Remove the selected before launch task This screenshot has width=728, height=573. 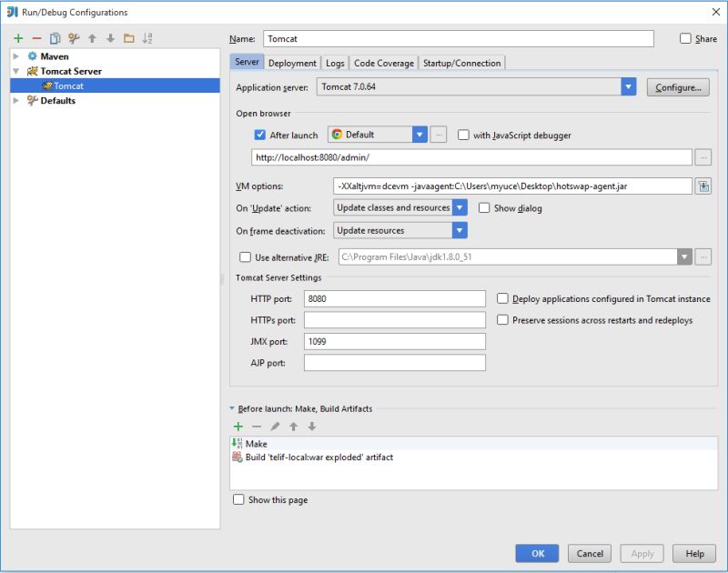[257, 427]
